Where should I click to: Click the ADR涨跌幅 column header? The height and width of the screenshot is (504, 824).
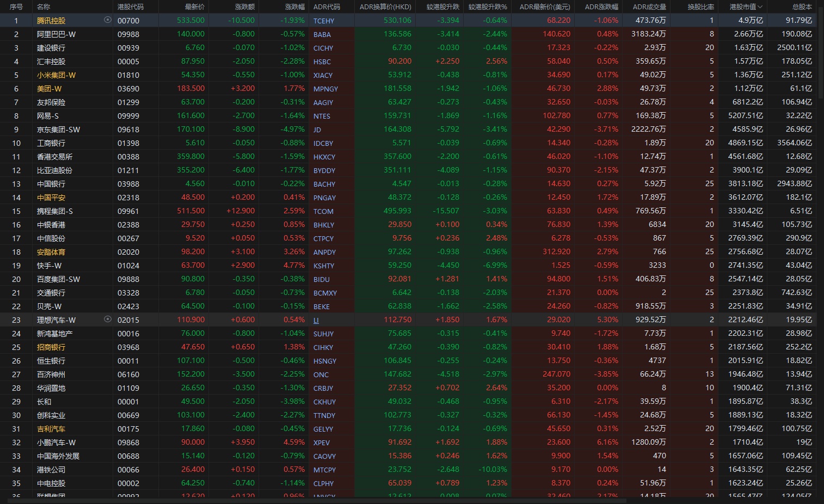point(601,7)
